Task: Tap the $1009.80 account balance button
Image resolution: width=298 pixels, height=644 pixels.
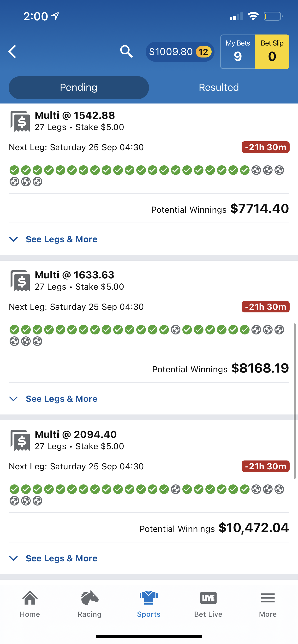Action: 180,52
